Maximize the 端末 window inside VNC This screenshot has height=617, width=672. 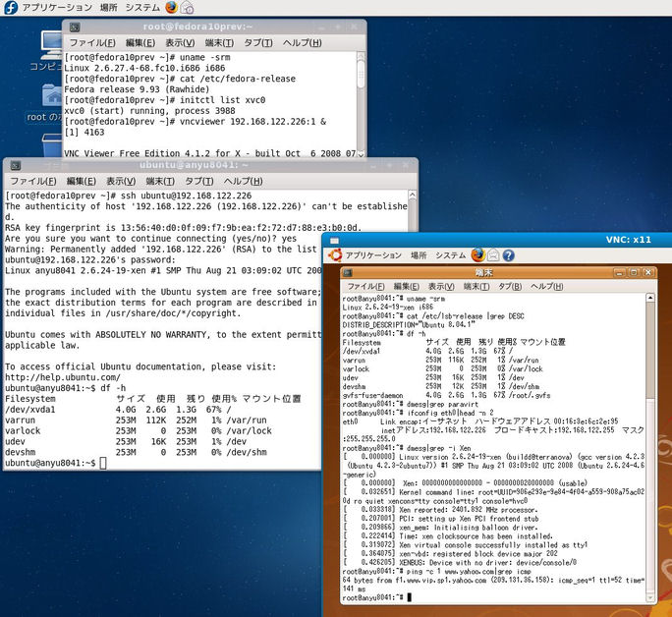tap(634, 272)
